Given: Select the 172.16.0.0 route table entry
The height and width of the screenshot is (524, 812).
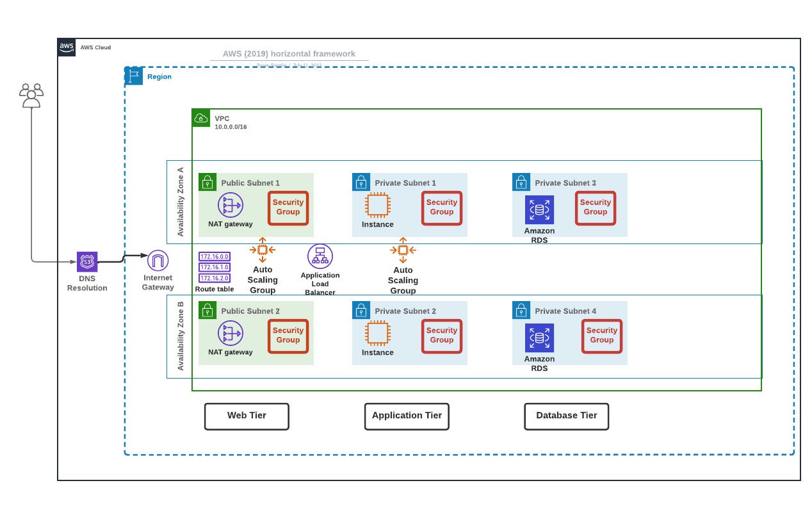Looking at the screenshot, I should 215,255.
